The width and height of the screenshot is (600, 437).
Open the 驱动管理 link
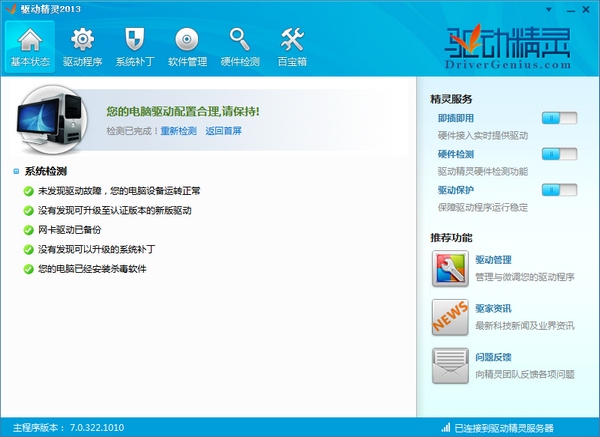[x=493, y=260]
